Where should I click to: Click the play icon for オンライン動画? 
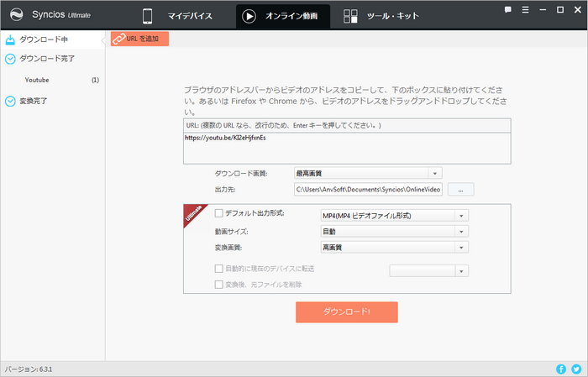[x=249, y=16]
